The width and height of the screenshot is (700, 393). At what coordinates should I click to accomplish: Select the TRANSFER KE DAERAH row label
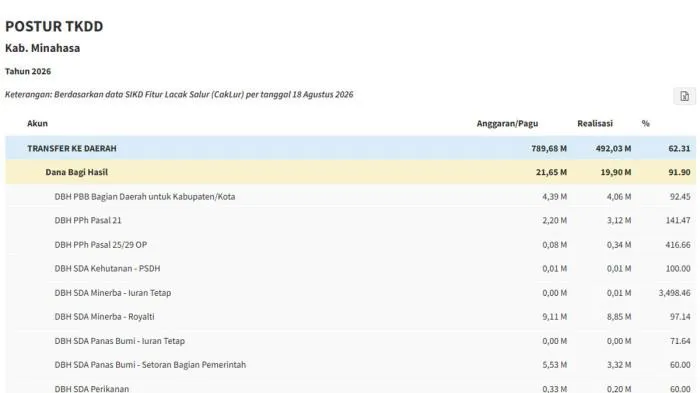(x=72, y=148)
